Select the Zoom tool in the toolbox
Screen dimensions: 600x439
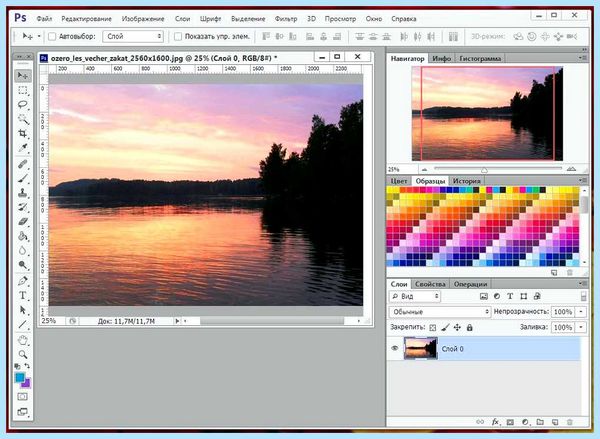pos(23,354)
